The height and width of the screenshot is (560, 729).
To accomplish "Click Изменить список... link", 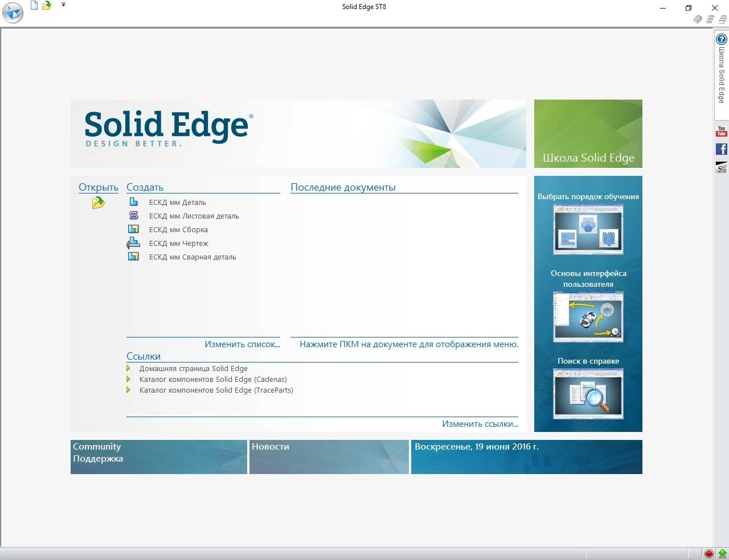I will point(242,344).
